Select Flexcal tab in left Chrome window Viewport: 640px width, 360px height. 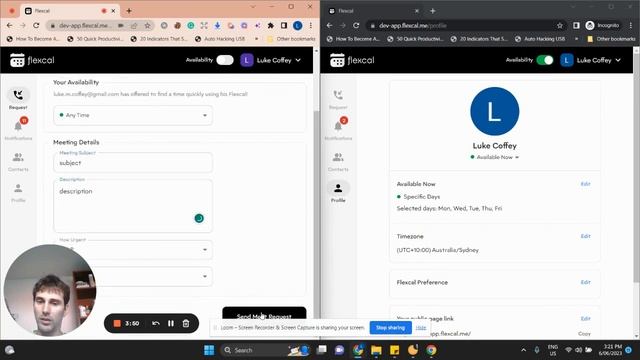point(69,11)
